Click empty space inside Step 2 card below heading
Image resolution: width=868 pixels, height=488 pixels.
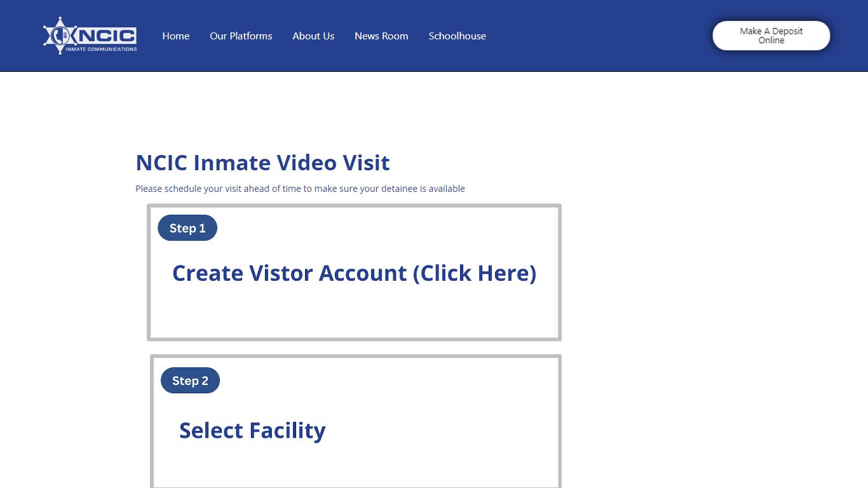[x=356, y=467]
